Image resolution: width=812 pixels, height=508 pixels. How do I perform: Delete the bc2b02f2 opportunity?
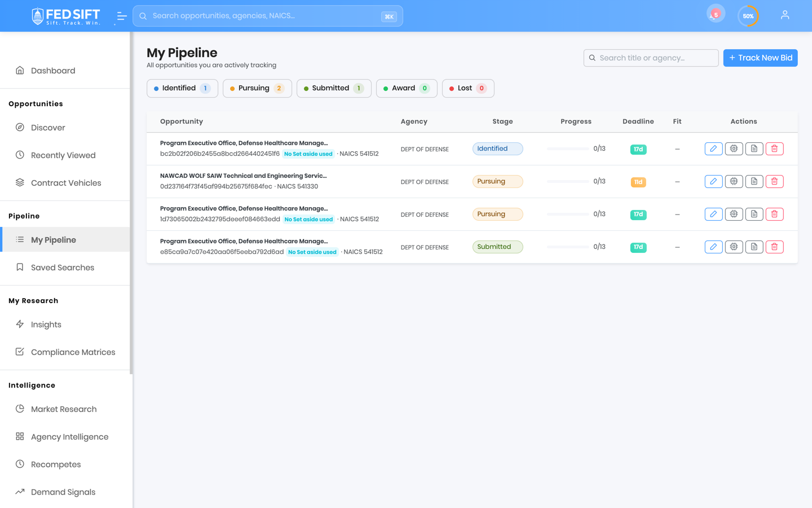pyautogui.click(x=774, y=149)
